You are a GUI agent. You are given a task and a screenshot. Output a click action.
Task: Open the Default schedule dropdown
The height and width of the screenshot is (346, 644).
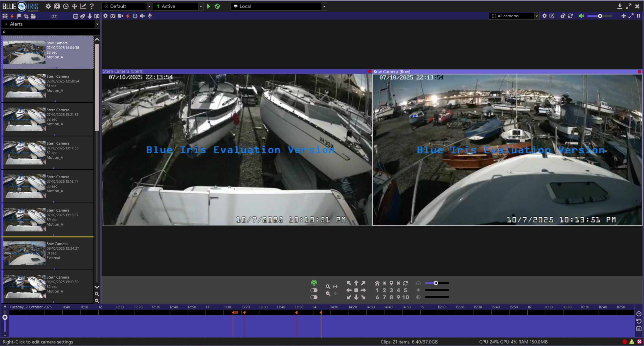[x=149, y=6]
